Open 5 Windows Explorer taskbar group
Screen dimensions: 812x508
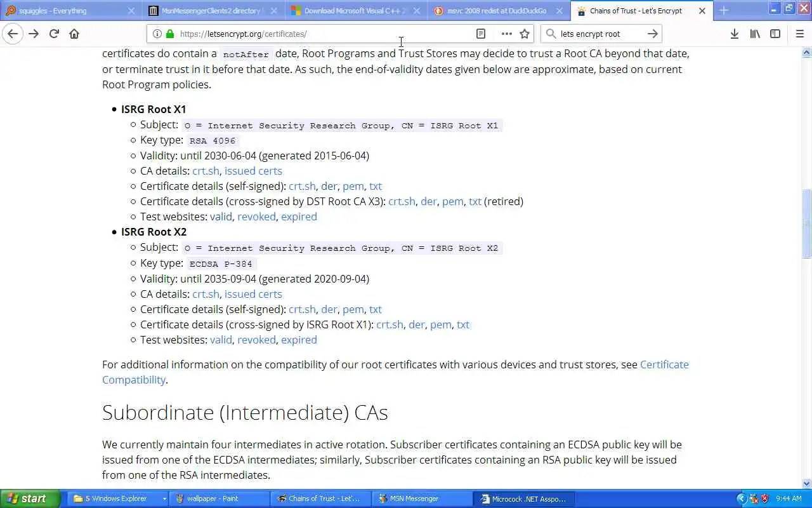[x=119, y=498]
